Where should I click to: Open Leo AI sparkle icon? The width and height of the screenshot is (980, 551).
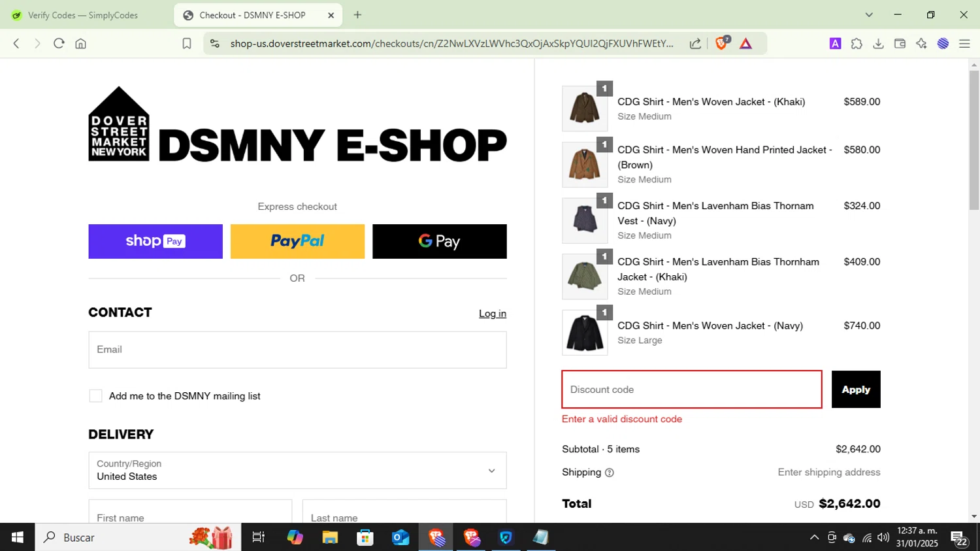(921, 44)
